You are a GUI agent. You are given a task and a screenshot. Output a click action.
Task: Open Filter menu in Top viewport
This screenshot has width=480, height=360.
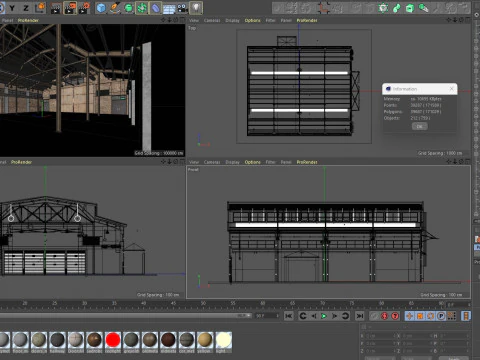[270, 20]
